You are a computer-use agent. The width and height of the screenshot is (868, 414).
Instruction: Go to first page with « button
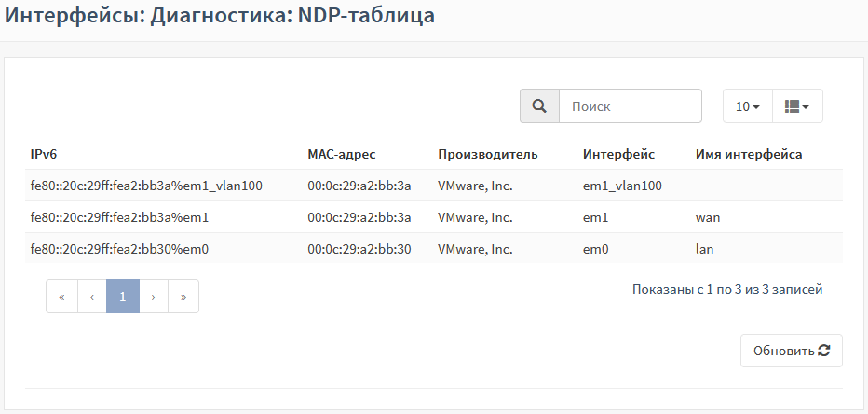click(x=61, y=297)
